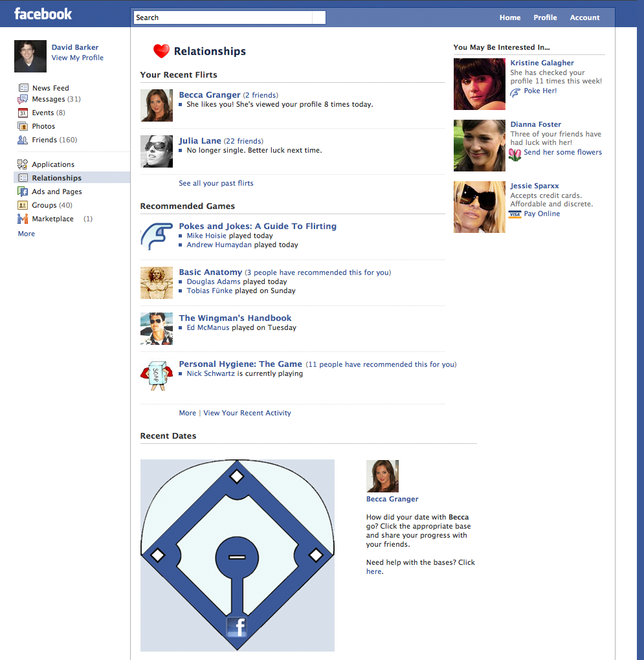Open The Wingman's Handbook game
Viewport: 644px width, 660px height.
click(x=235, y=318)
